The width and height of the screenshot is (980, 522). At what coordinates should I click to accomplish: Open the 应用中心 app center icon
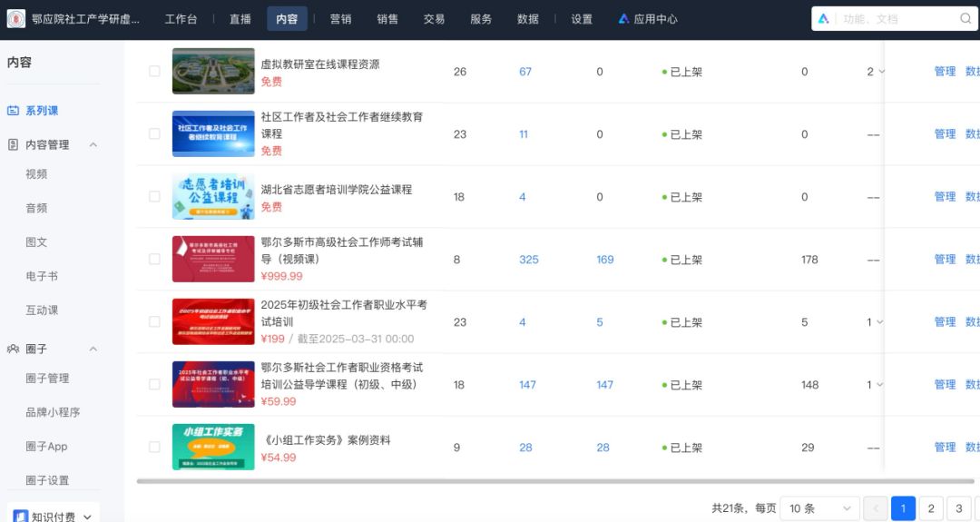[624, 19]
